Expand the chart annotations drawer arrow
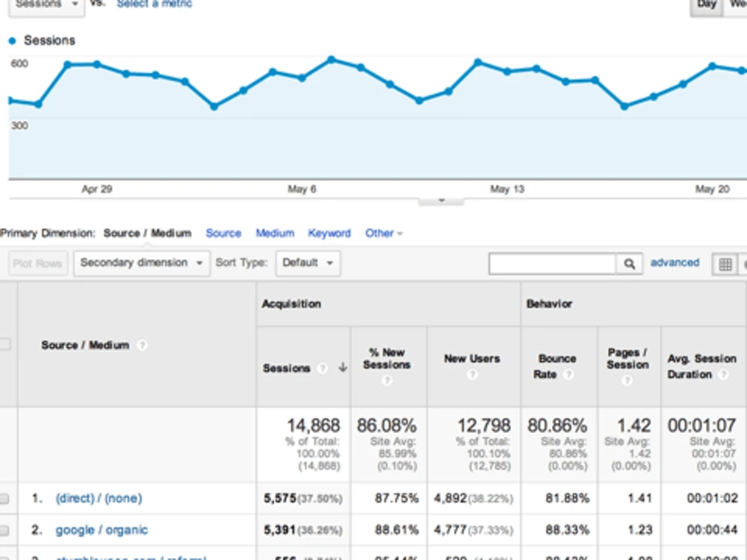Image resolution: width=747 pixels, height=560 pixels. (x=441, y=200)
